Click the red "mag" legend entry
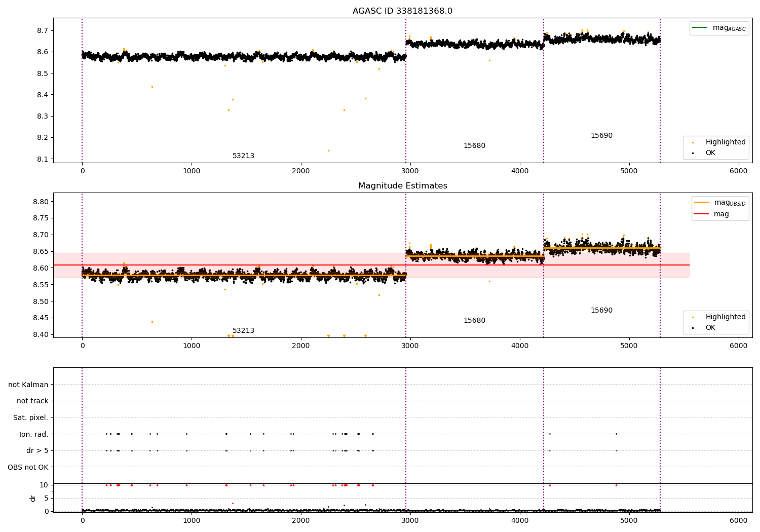This screenshot has height=532, width=760. coord(711,214)
